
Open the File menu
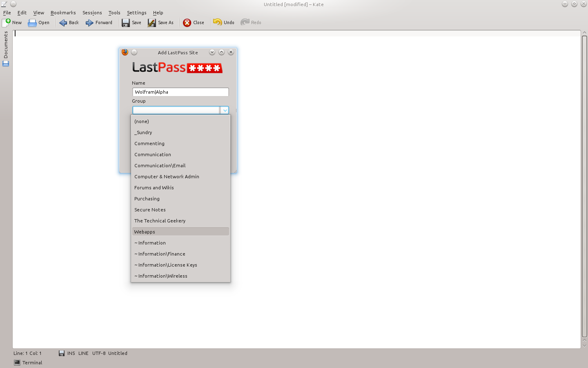click(x=7, y=13)
